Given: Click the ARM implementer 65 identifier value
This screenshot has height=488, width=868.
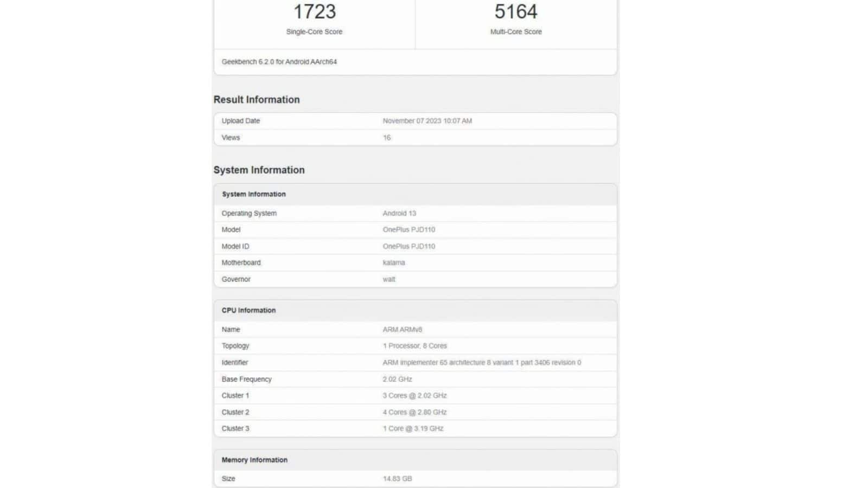Looking at the screenshot, I should (x=482, y=363).
